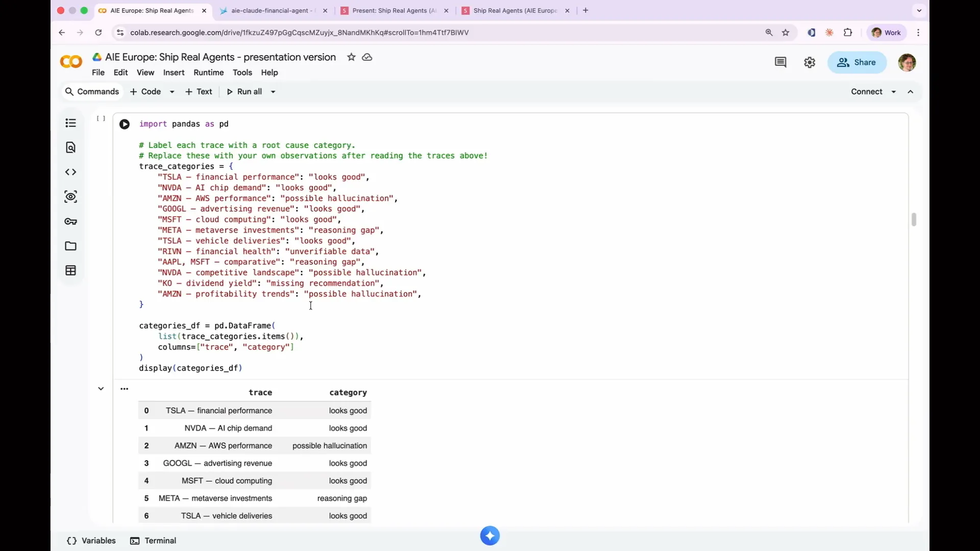Open the Variables panel
Screen dimensions: 980x551
pyautogui.click(x=91, y=541)
